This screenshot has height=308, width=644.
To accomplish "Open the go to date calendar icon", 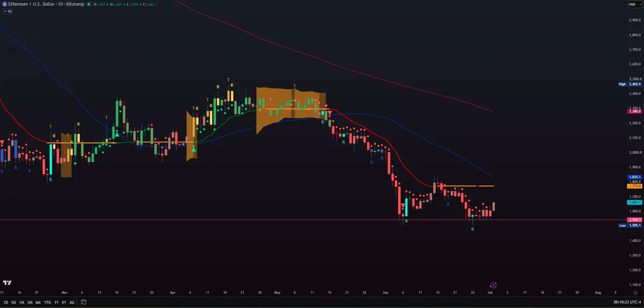I will coord(83,303).
